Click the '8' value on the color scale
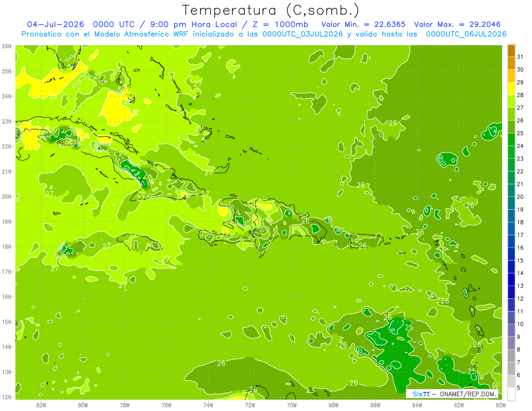The image size is (532, 411). pyautogui.click(x=519, y=349)
